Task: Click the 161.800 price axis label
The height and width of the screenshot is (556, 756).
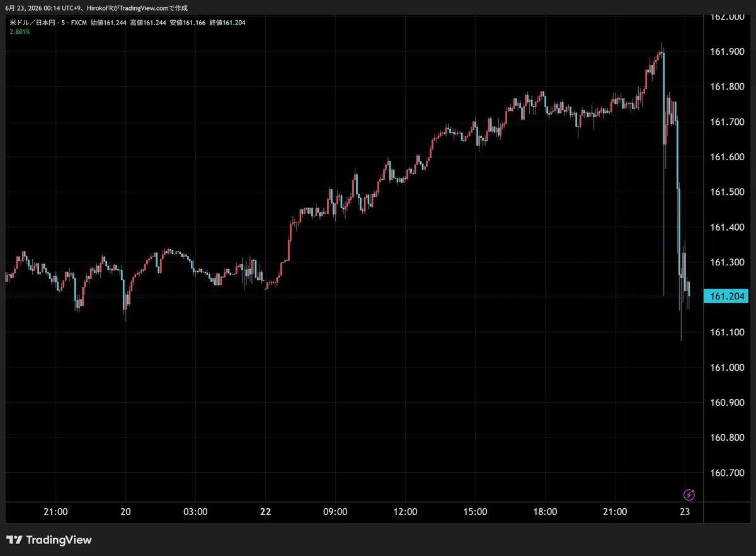Action: coord(728,87)
